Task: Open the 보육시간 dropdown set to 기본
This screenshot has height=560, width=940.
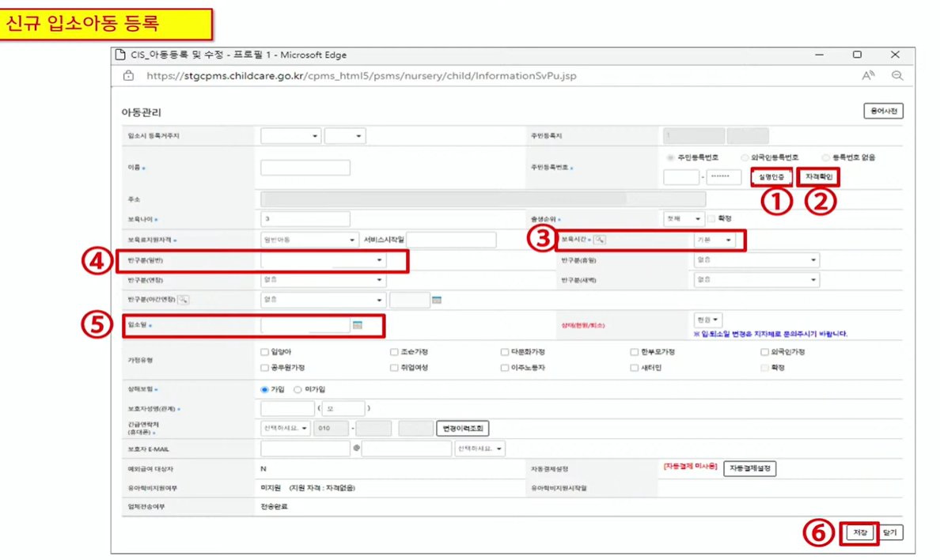Action: point(714,240)
